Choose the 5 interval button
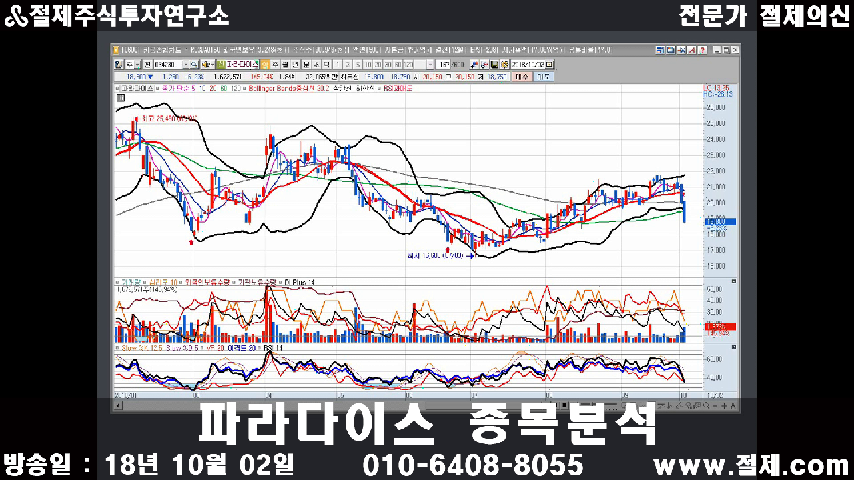The height and width of the screenshot is (480, 854). click(358, 64)
